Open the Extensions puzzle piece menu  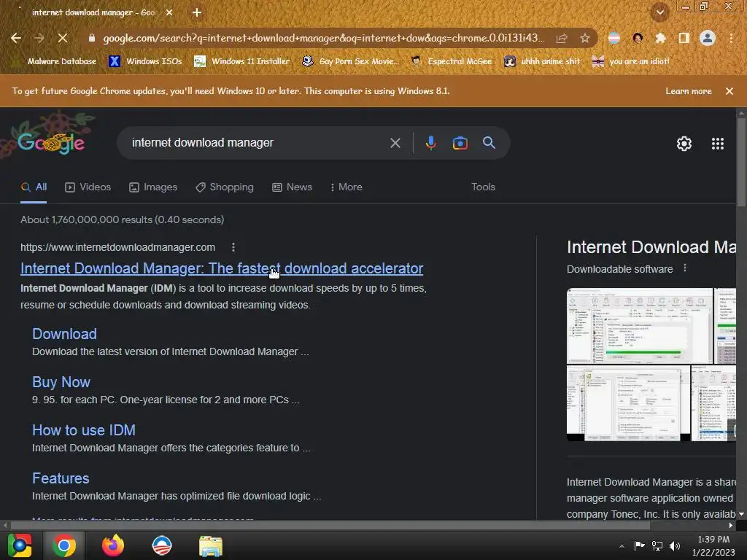tap(660, 38)
